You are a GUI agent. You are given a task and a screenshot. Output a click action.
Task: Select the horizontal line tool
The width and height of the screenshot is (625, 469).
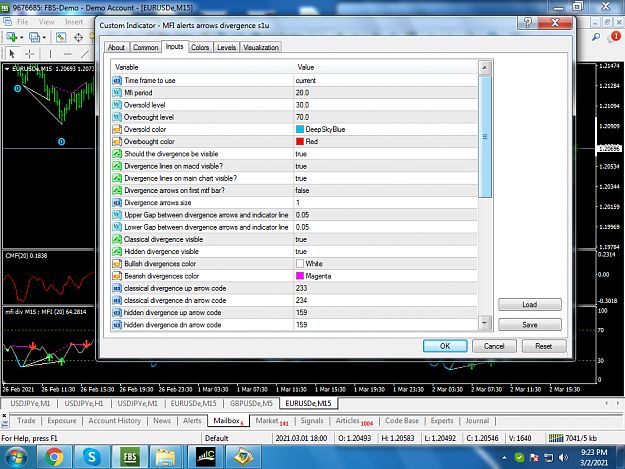68,53
